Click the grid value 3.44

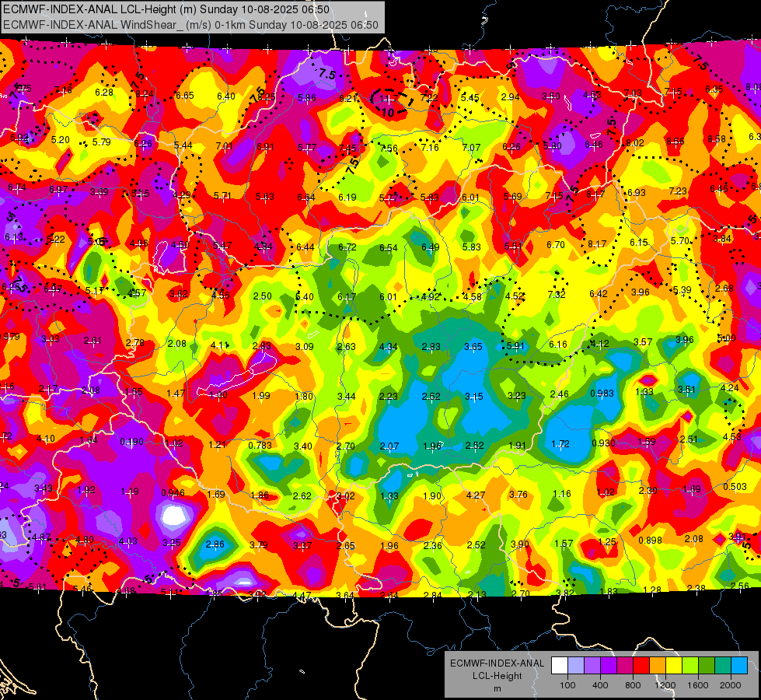point(347,397)
